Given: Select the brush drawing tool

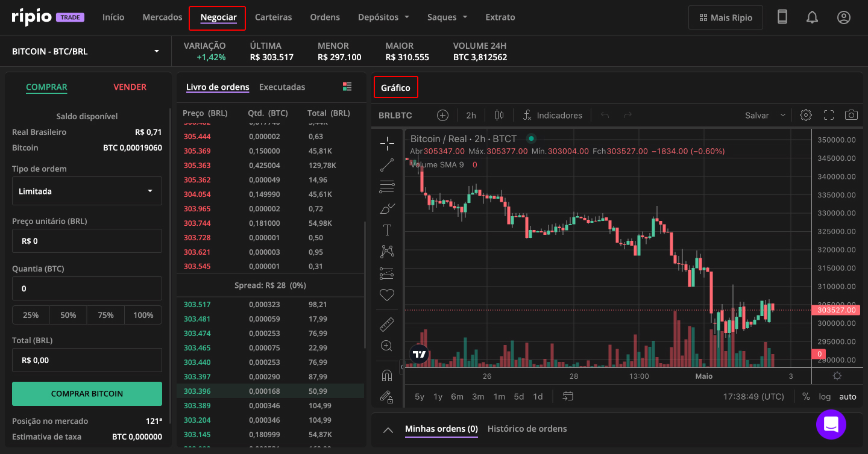Looking at the screenshot, I should pos(387,208).
